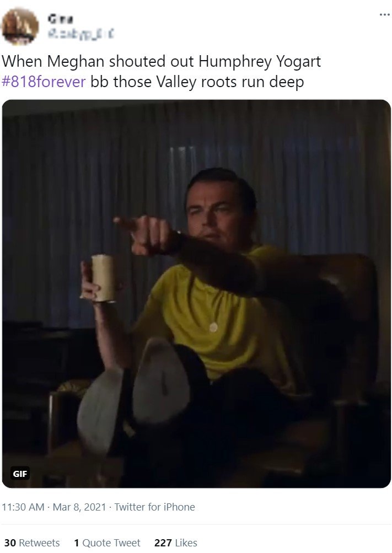Click the GIF badge on the media
Viewport: 392px width, 553px height.
pos(20,473)
